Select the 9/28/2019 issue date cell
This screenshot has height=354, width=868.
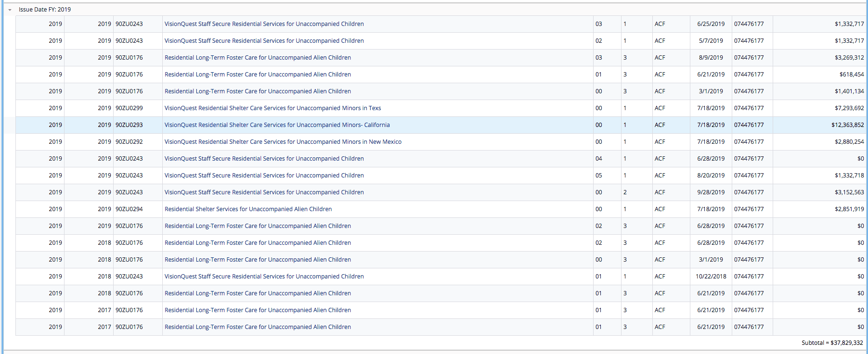coord(711,192)
